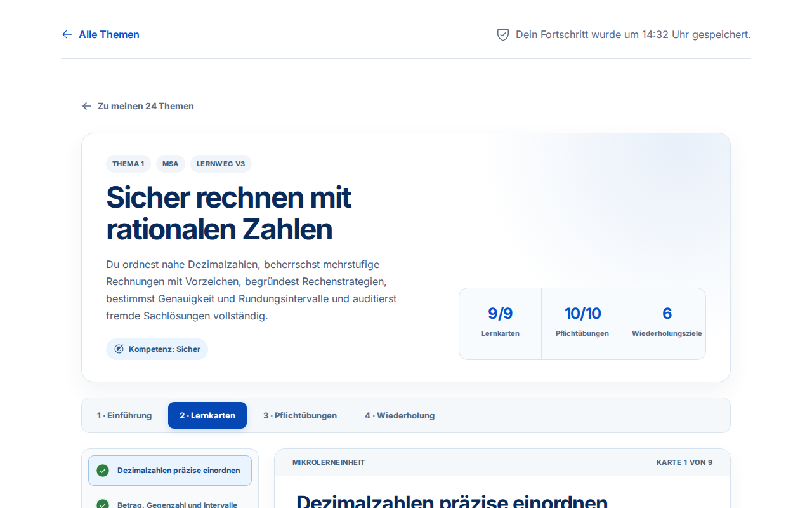Click the green checkmark beside Betrag, Gegenzahl und Intervalle
Screen dimensions: 812x508
click(x=103, y=505)
